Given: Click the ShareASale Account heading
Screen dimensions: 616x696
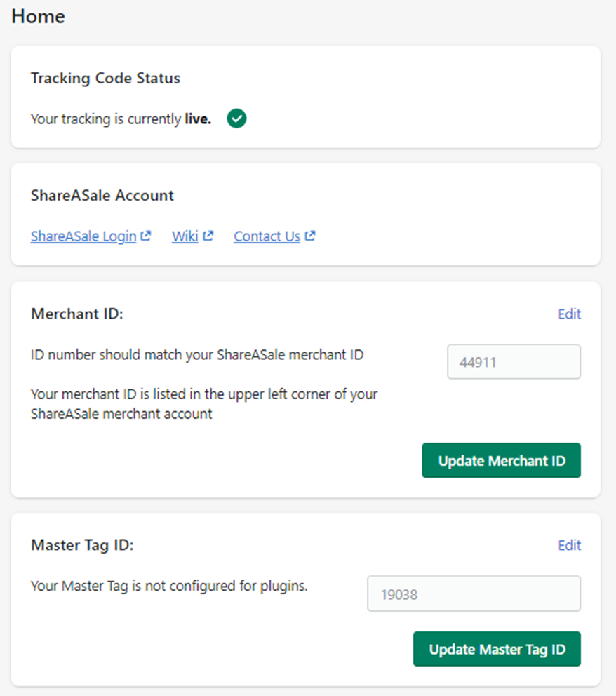Looking at the screenshot, I should coord(102,195).
